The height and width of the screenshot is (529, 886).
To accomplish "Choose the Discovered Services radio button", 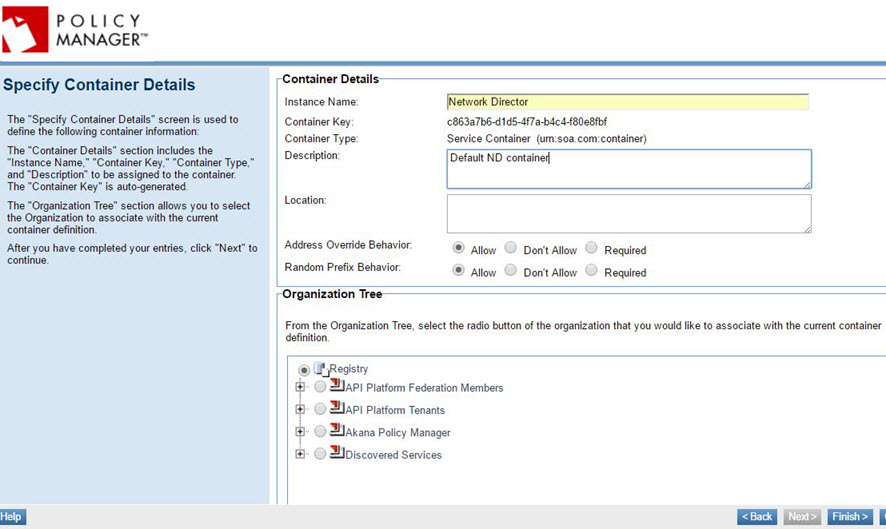I will [320, 453].
